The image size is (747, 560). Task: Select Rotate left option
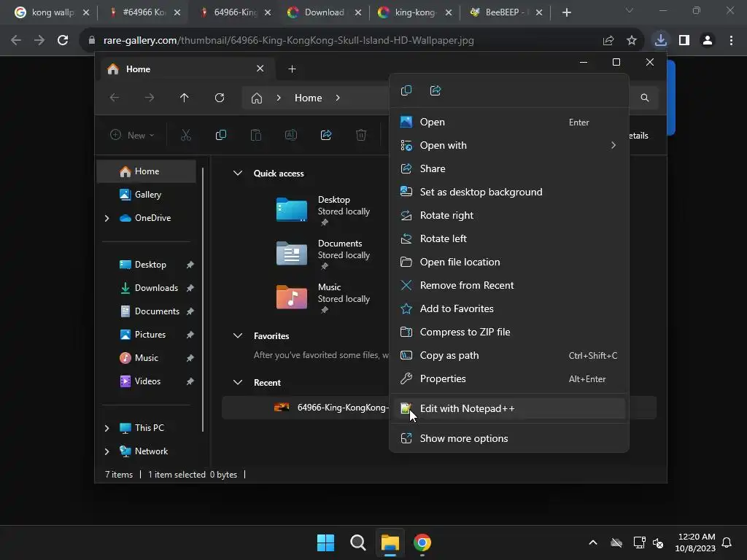coord(508,238)
